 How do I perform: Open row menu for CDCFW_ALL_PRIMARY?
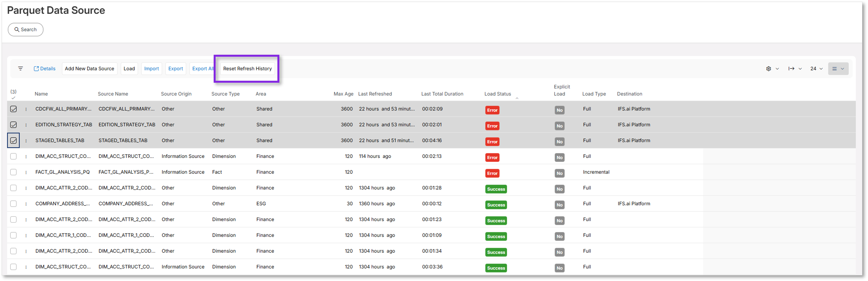(26, 109)
